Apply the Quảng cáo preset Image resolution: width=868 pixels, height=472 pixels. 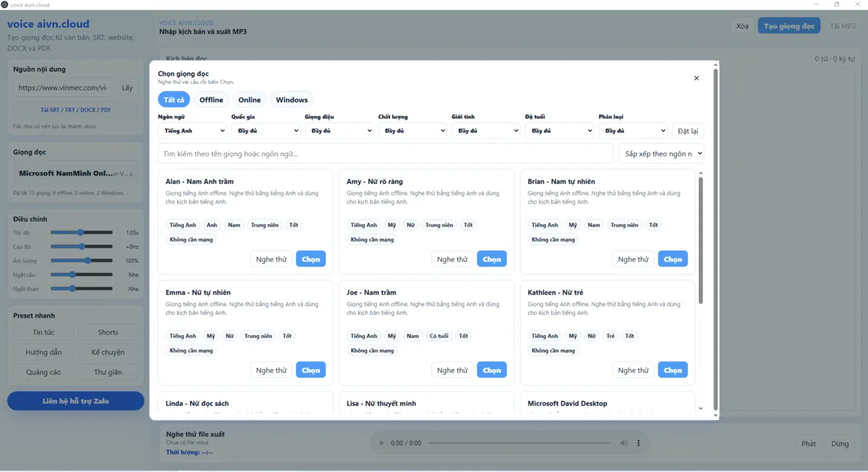pos(43,372)
